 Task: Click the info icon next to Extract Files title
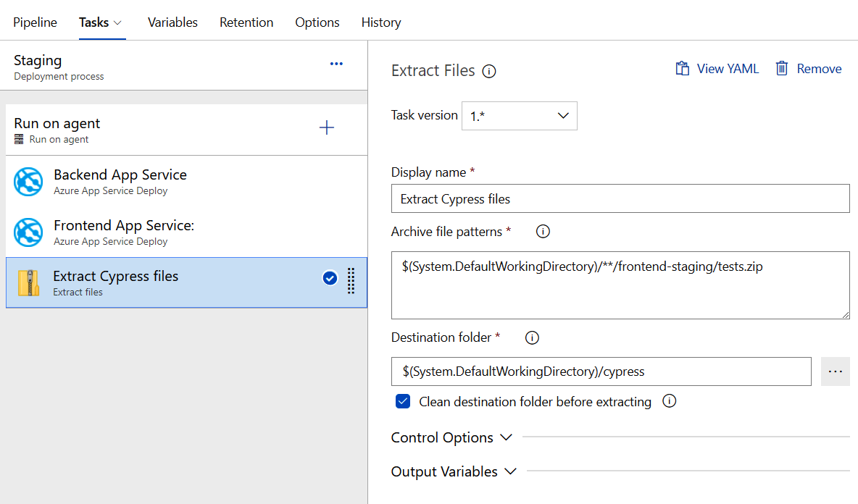pyautogui.click(x=489, y=71)
